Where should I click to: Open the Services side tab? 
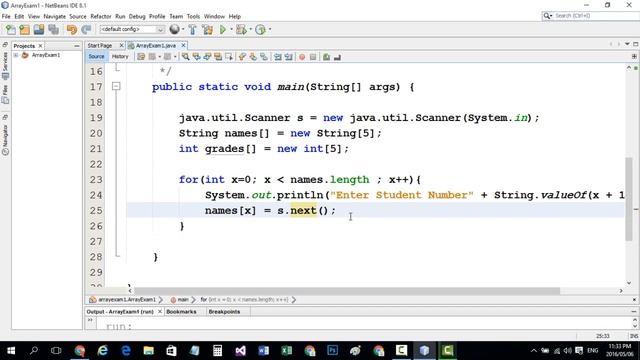point(5,66)
